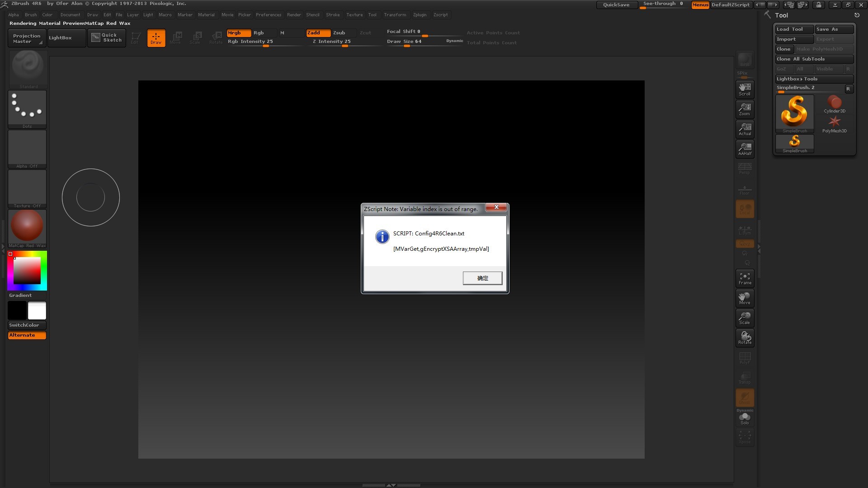
Task: Click the DefaultZScript button
Action: [731, 5]
